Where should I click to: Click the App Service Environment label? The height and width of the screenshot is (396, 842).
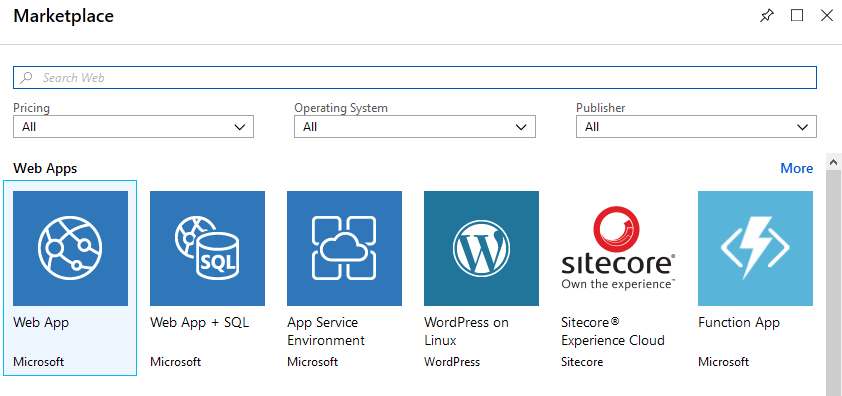point(326,332)
